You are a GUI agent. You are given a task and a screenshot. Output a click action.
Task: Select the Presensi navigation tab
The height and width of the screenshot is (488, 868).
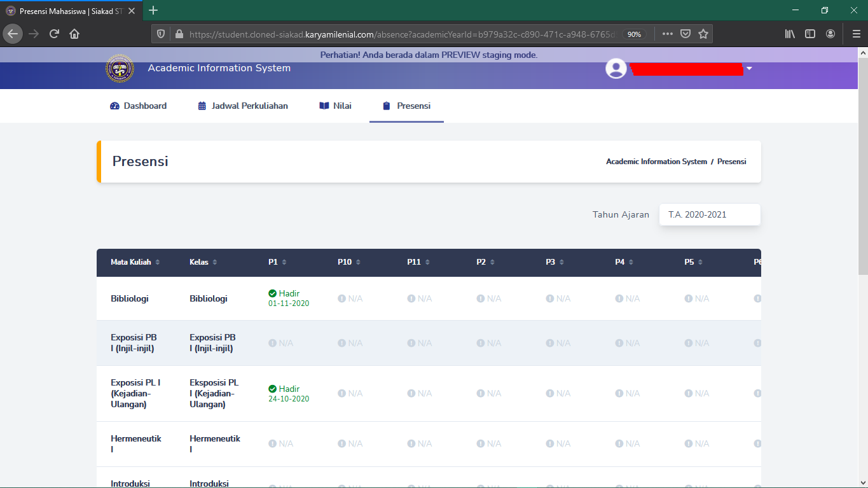[406, 106]
